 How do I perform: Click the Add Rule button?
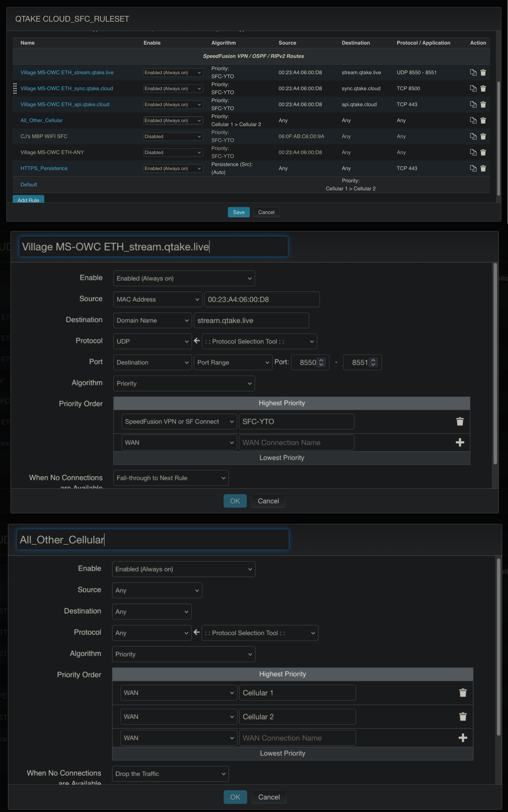28,200
